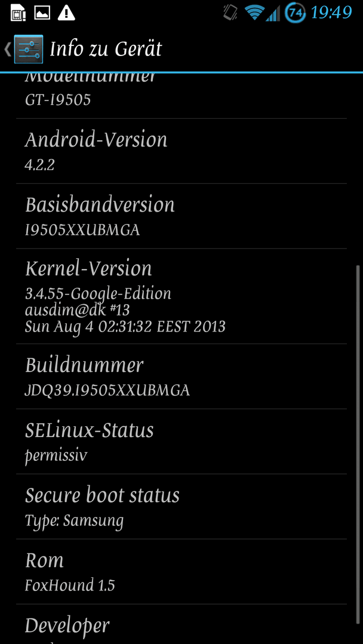This screenshot has width=363, height=644.
Task: Select the Rom FoxHound 1.5 entry
Action: [181, 571]
